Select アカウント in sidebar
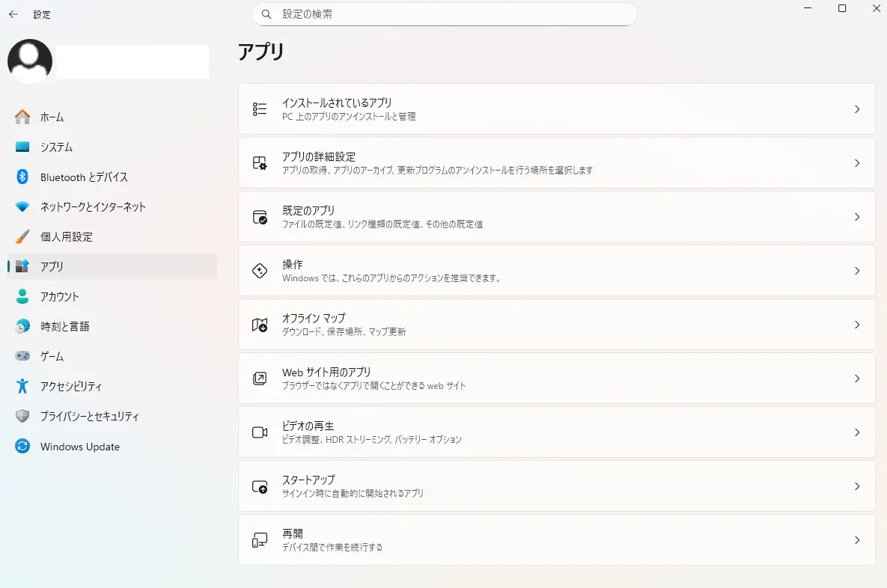Image resolution: width=887 pixels, height=588 pixels. pyautogui.click(x=112, y=296)
